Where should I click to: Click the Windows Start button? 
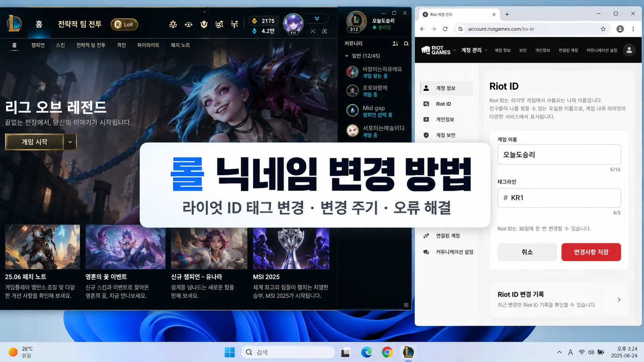(230, 352)
